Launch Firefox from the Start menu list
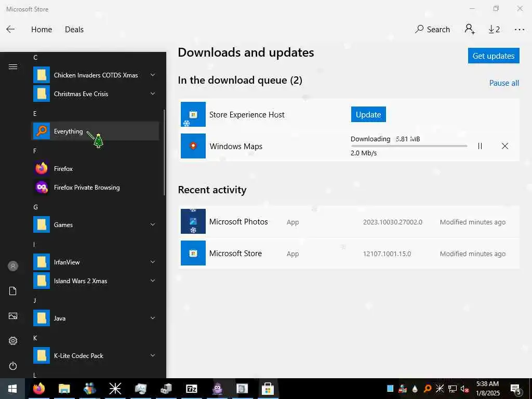This screenshot has height=399, width=532. point(95,169)
